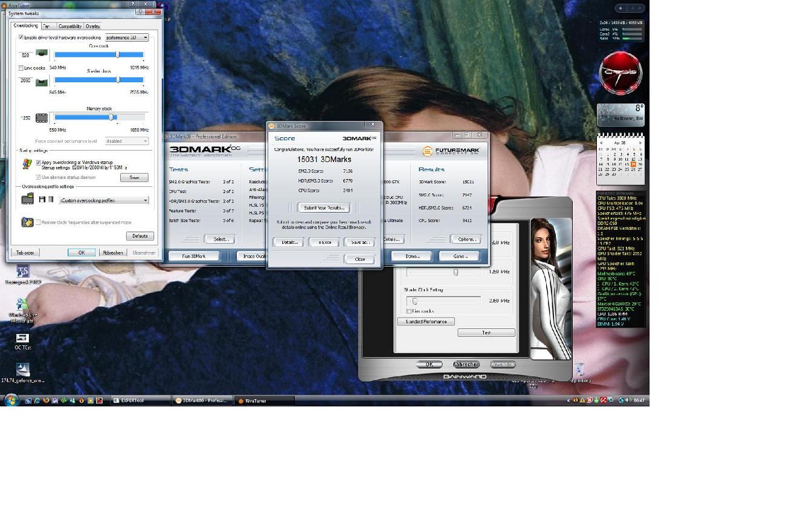Image resolution: width=812 pixels, height=508 pixels.
Task: Switch to 3DMark06 taskbar button
Action: 202,400
